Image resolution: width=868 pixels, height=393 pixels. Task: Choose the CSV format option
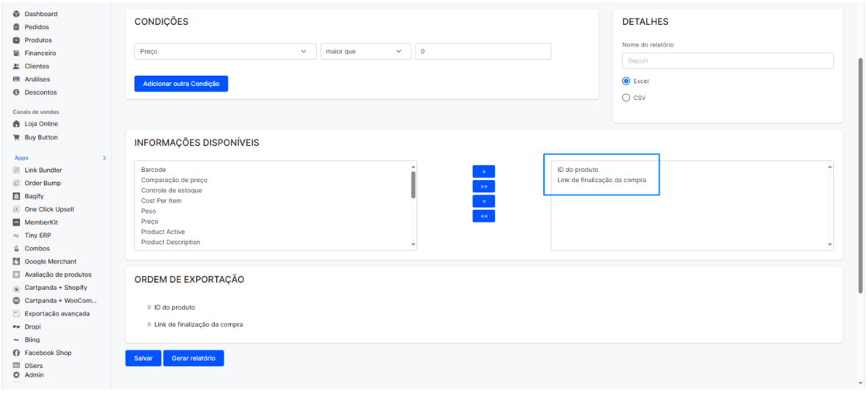coord(626,98)
